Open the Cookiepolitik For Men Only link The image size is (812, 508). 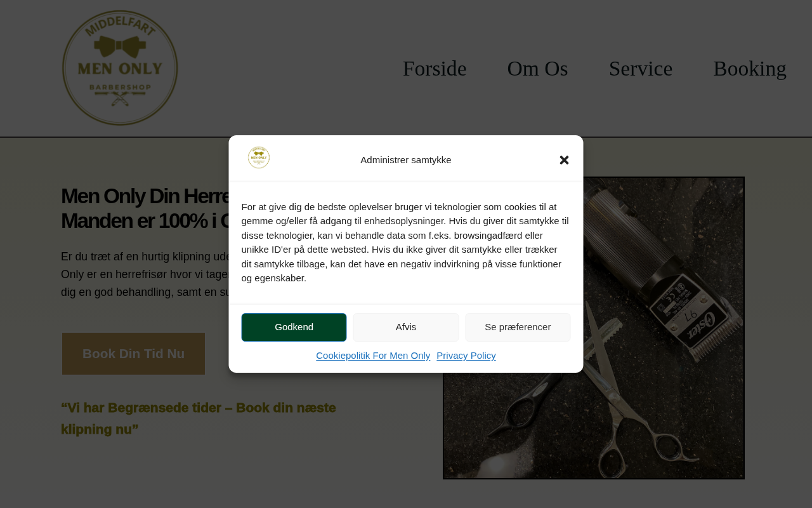click(x=373, y=356)
